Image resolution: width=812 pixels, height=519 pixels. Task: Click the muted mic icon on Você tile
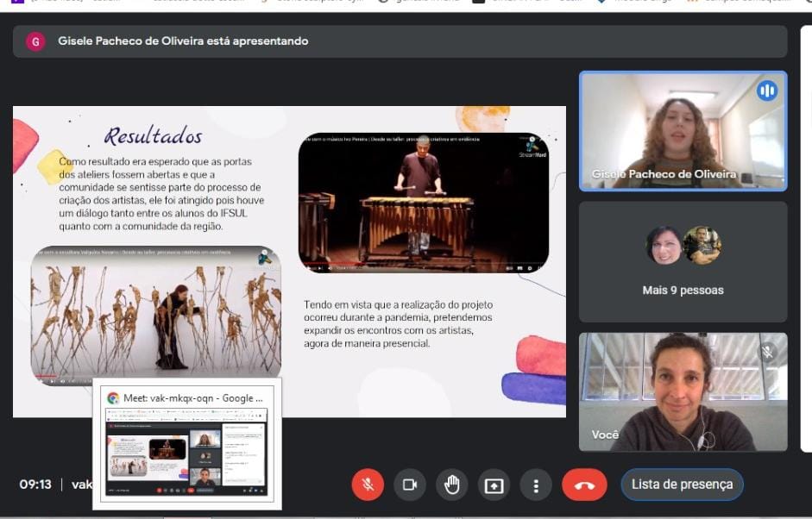[x=767, y=353]
